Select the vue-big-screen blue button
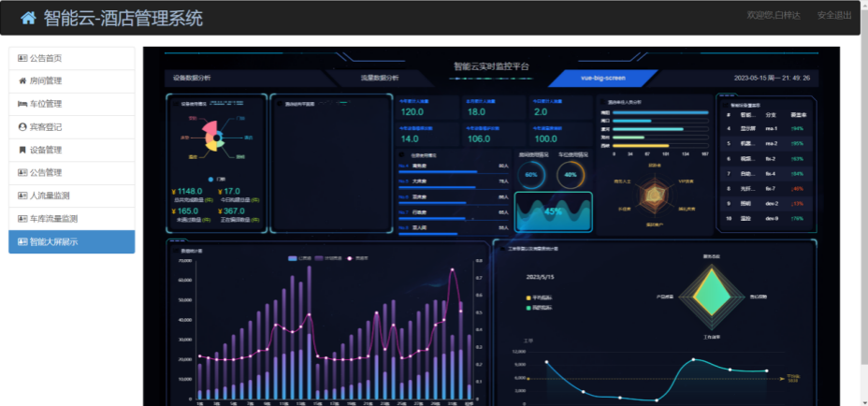 point(603,78)
